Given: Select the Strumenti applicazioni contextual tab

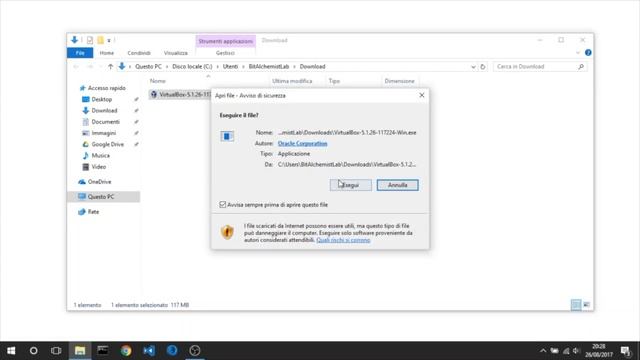Looking at the screenshot, I should point(226,41).
